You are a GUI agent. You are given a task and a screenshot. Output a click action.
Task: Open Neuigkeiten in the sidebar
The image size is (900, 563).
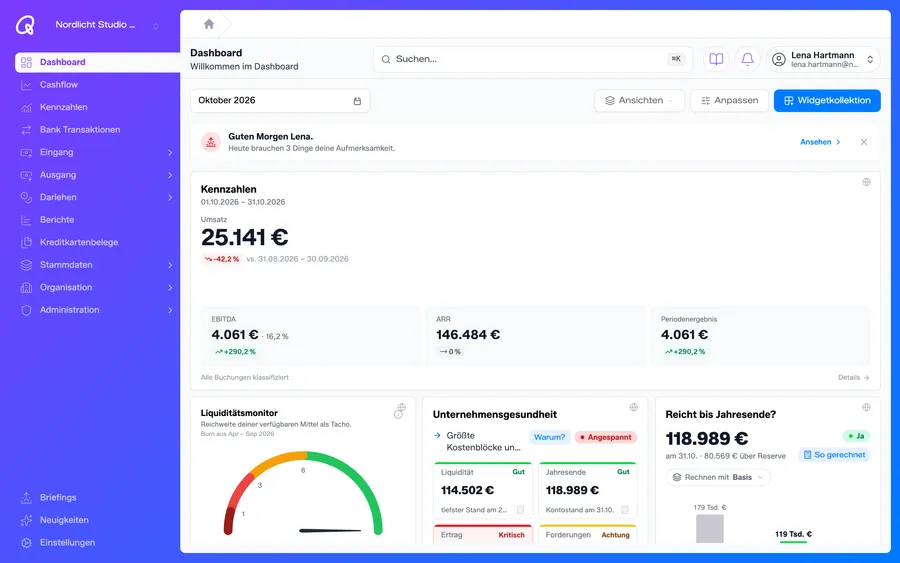pos(97,520)
